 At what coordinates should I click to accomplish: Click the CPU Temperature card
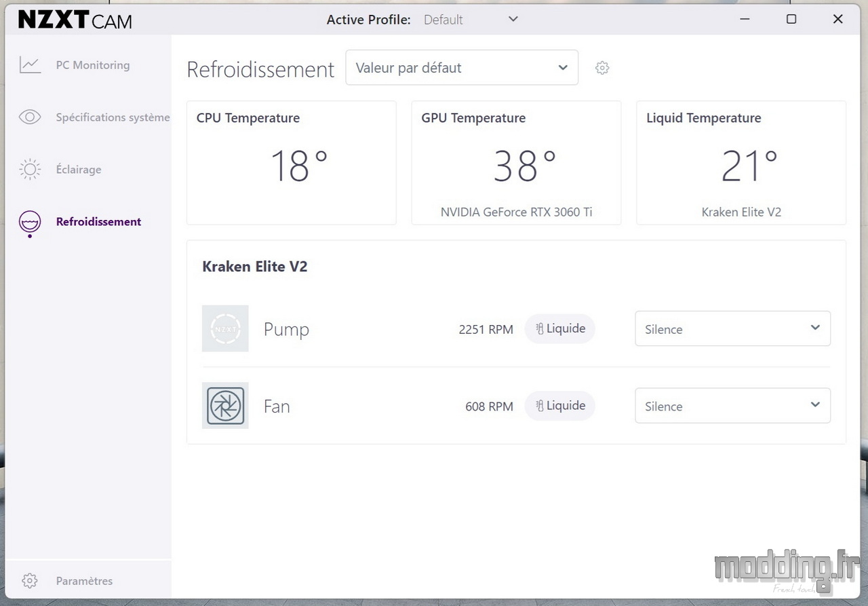click(x=292, y=163)
